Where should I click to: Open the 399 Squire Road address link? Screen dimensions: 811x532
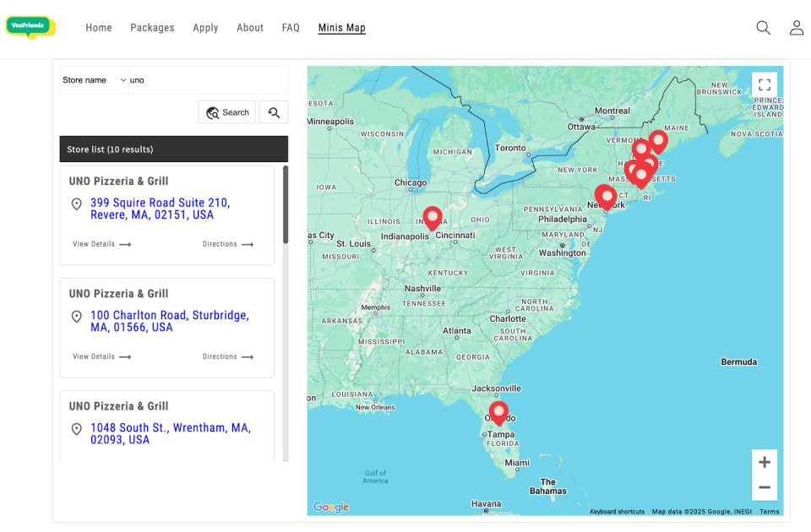click(x=160, y=209)
